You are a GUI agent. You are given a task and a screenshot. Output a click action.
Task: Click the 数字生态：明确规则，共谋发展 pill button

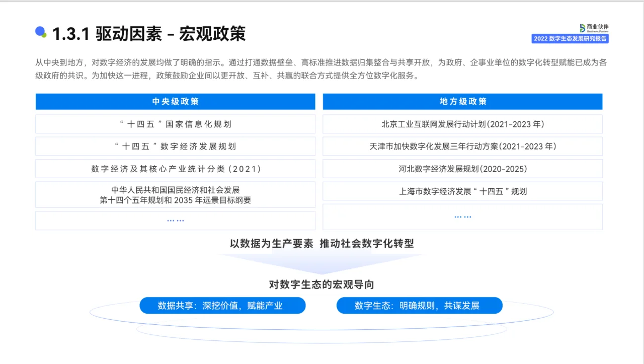point(420,305)
